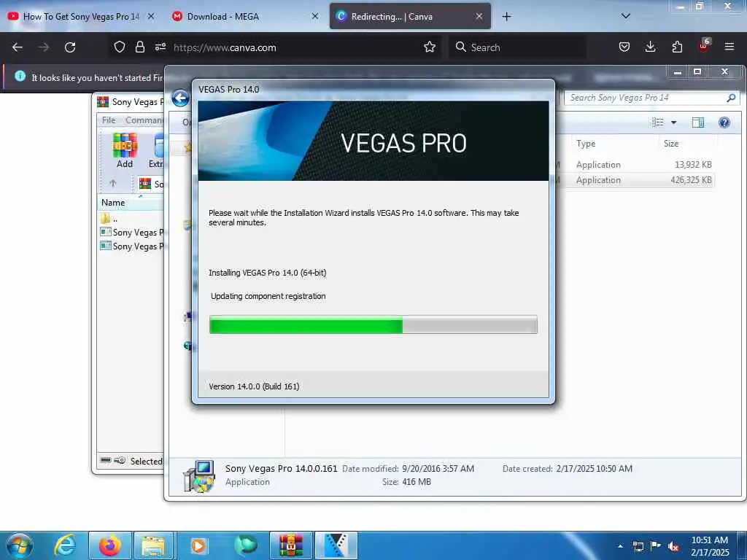The width and height of the screenshot is (747, 560).
Task: Switch to the How To Get Sony Vegas tab
Action: coord(82,17)
